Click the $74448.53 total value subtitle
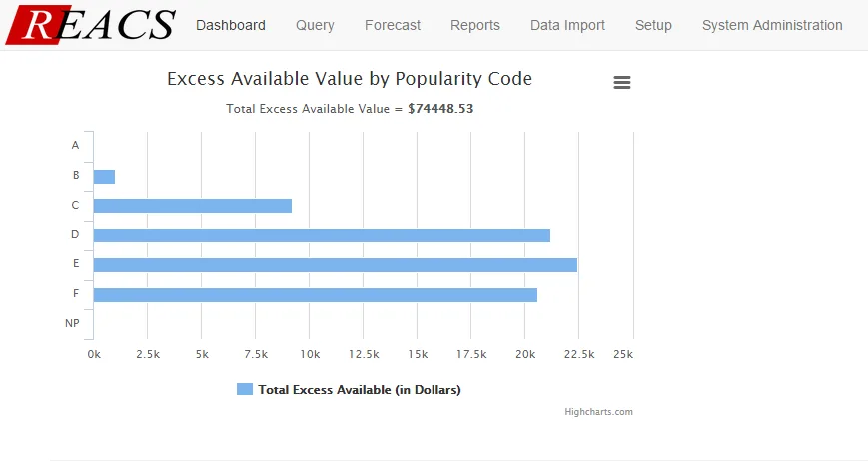The width and height of the screenshot is (868, 461). 440,109
